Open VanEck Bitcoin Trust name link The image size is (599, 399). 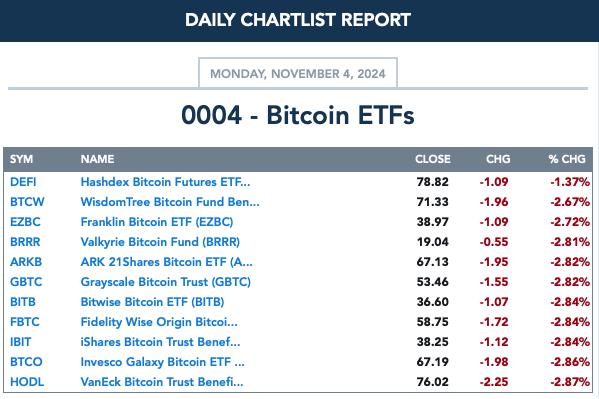coord(162,382)
